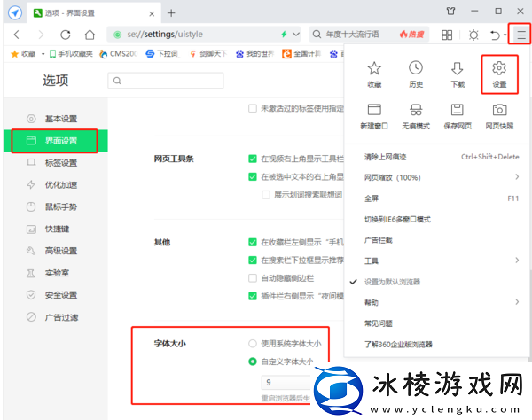This screenshot has height=420, width=532.
Task: Uncheck 插件栏右侧显示“夜间模式”
Action: (253, 296)
